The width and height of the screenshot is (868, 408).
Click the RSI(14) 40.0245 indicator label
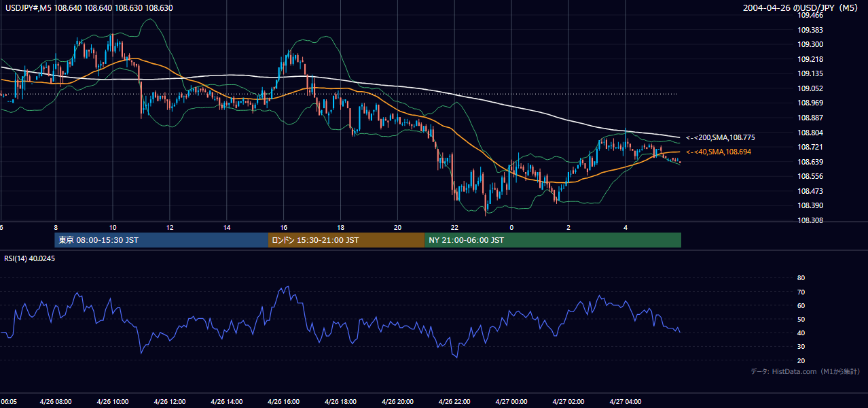click(29, 258)
